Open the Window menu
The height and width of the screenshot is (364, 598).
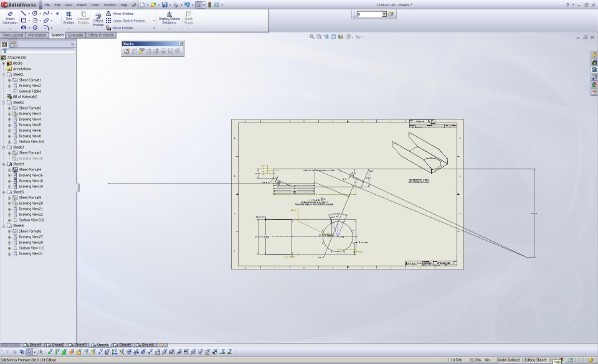click(x=110, y=5)
